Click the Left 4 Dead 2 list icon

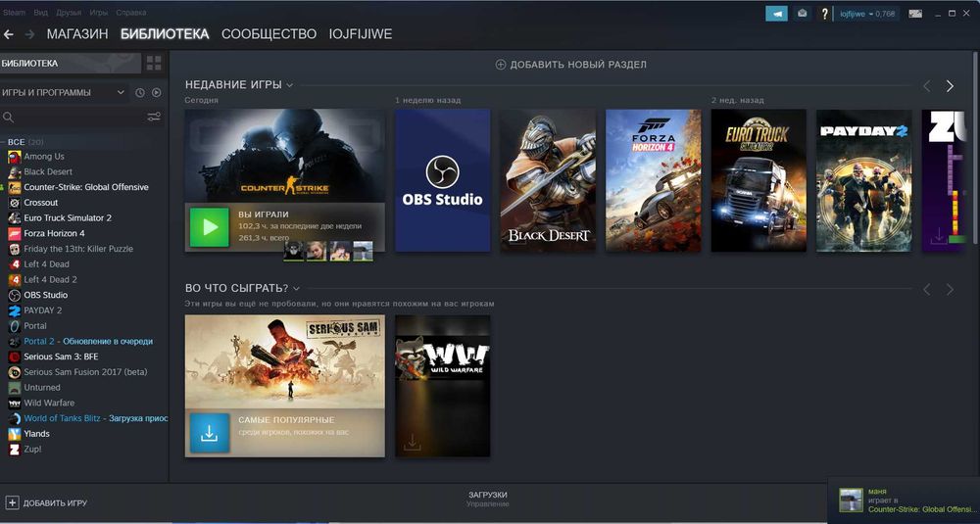tap(14, 279)
